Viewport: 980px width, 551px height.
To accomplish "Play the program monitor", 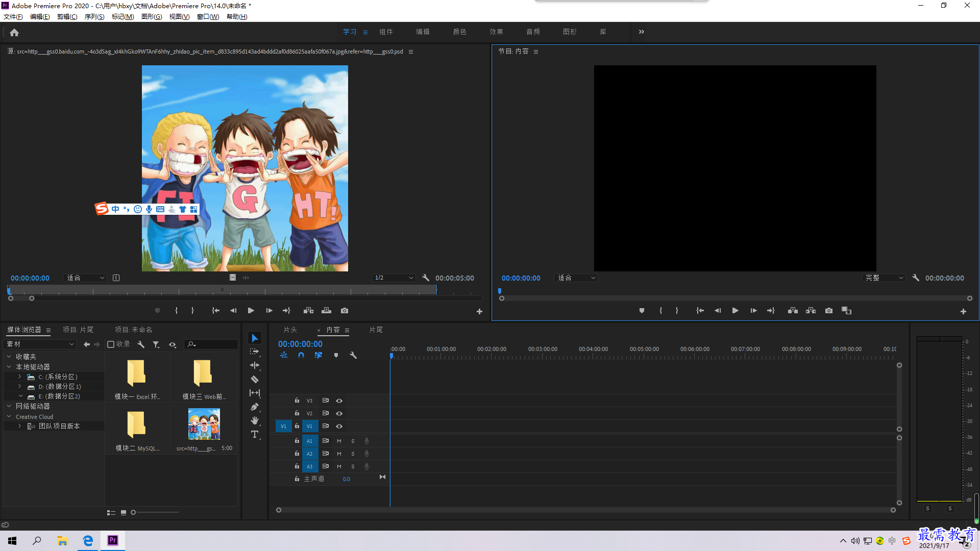I will point(736,311).
